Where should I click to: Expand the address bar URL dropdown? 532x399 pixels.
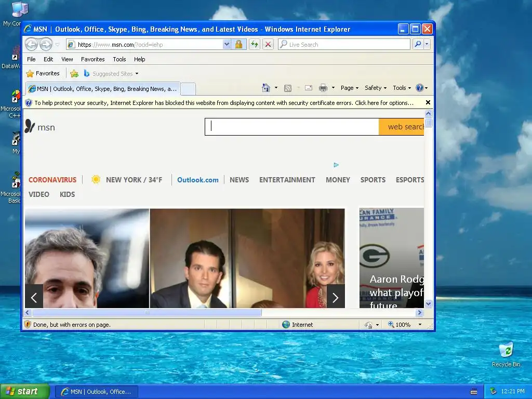coord(227,44)
